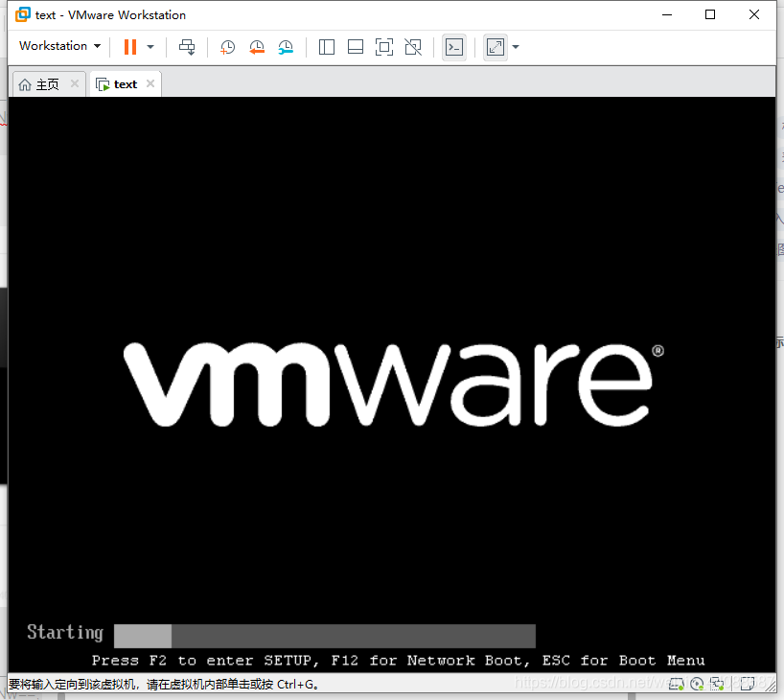Image resolution: width=784 pixels, height=700 pixels.
Task: Click inside the VM console display
Action: coord(392,384)
